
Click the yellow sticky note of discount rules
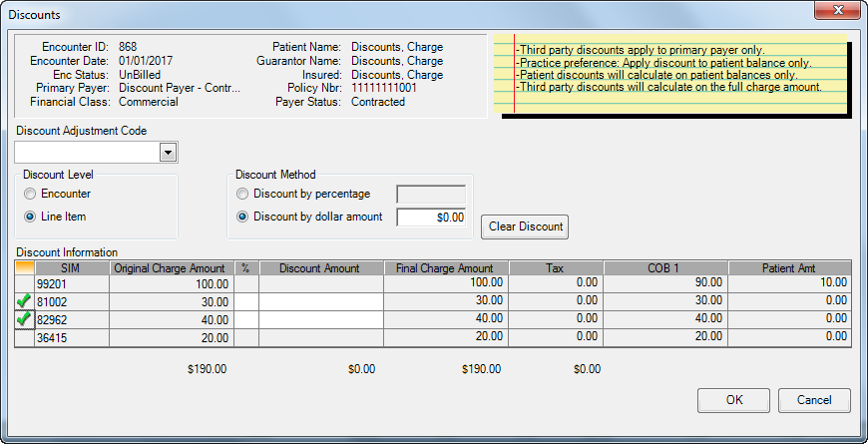(x=670, y=73)
